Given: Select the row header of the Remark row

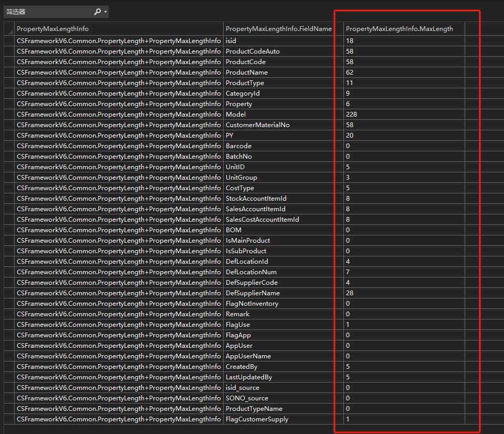Looking at the screenshot, I should (x=9, y=314).
